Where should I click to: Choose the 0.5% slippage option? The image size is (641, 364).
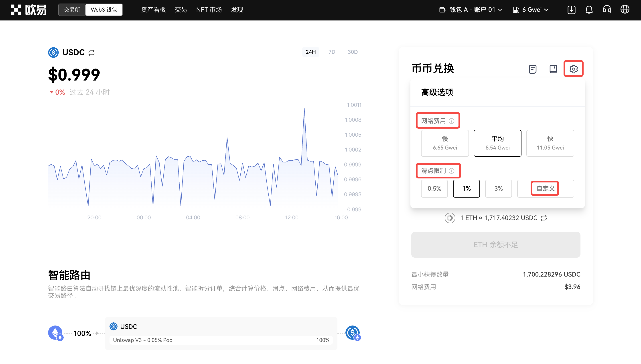[434, 188]
